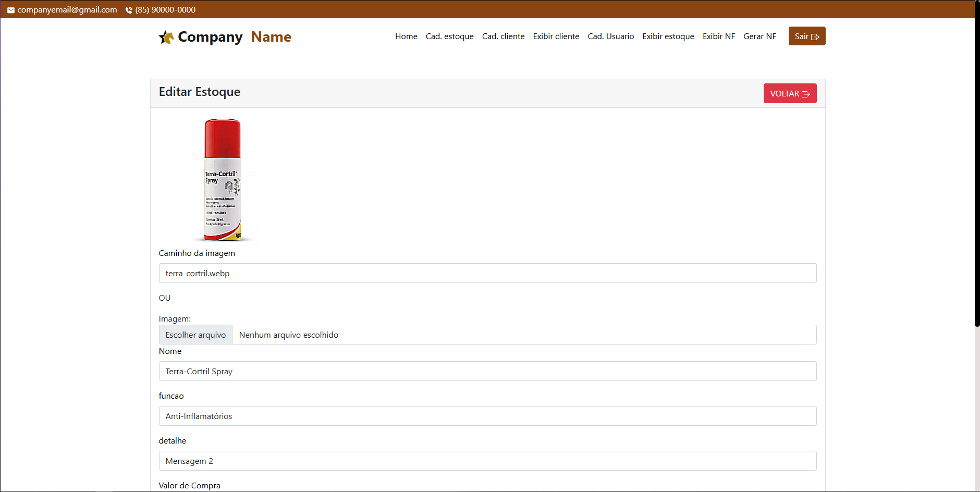Image resolution: width=980 pixels, height=492 pixels.
Task: Click the Nenhum arquivo escolhido text
Action: click(289, 335)
